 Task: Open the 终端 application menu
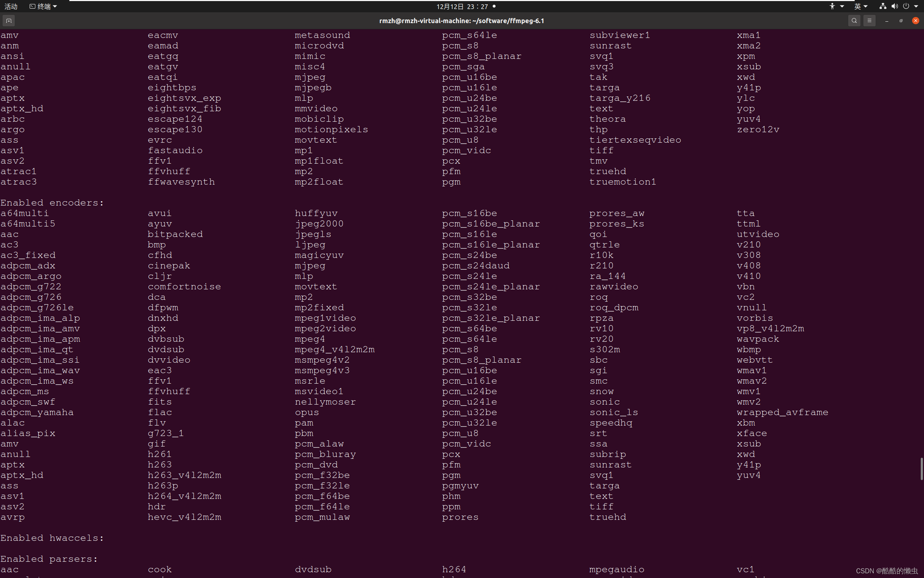[43, 6]
